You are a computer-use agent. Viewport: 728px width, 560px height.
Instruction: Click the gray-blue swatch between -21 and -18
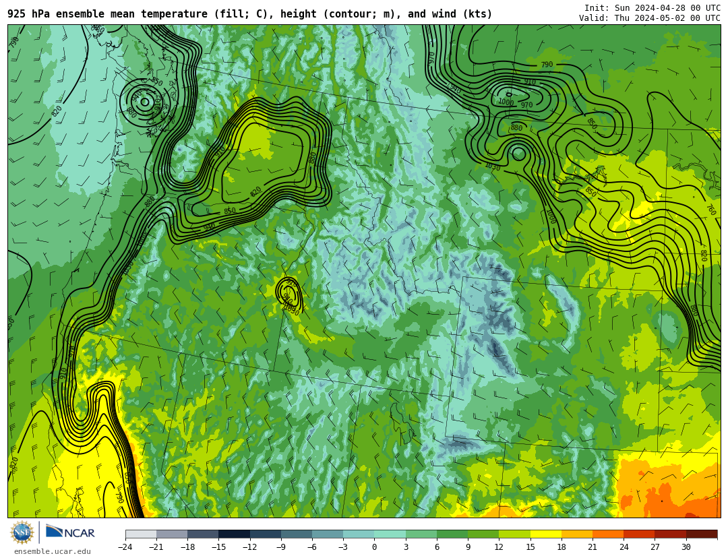tap(172, 534)
